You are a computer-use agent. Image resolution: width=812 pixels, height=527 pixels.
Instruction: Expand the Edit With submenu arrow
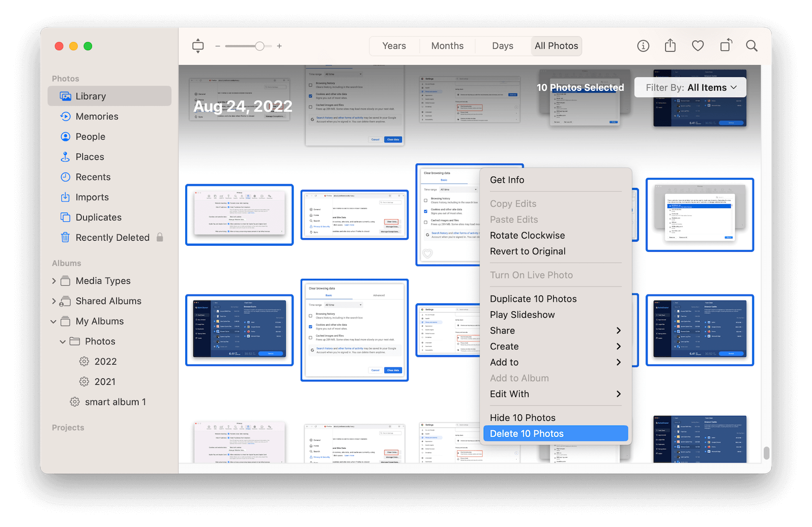618,394
